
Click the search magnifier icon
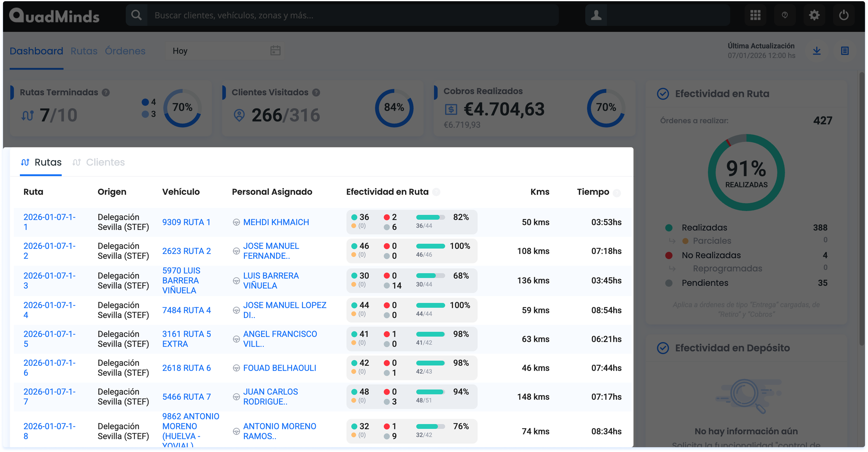(136, 15)
